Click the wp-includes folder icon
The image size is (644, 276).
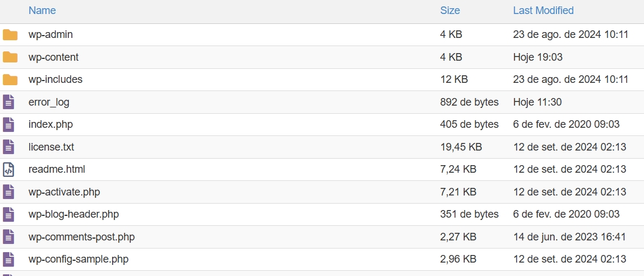[10, 79]
